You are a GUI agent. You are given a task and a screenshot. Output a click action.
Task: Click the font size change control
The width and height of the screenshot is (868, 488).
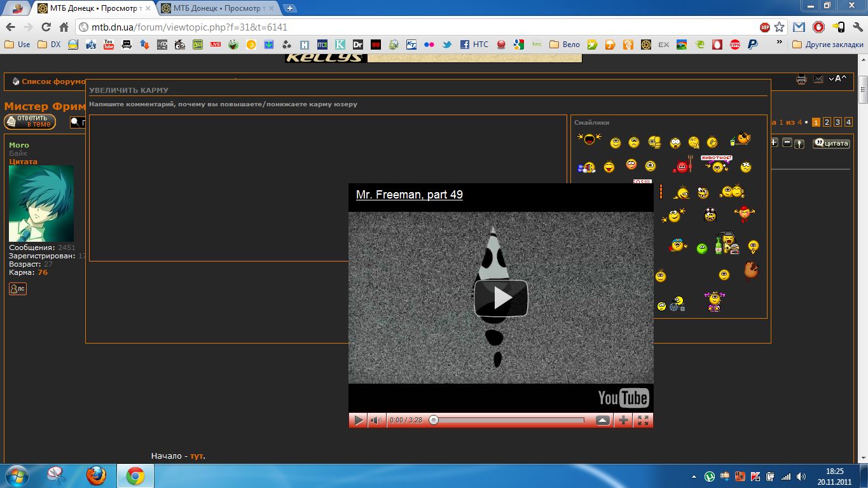pos(839,79)
